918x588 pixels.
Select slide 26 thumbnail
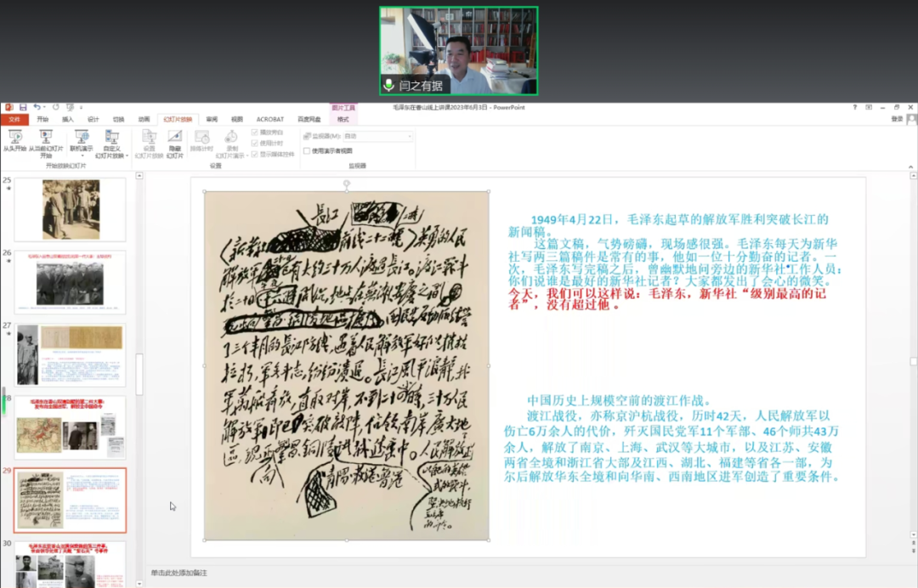pos(71,282)
